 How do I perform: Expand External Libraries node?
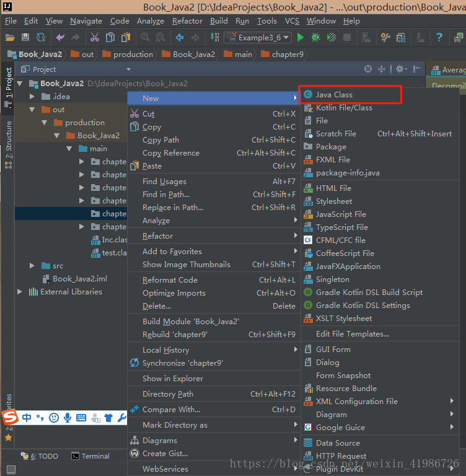[x=20, y=292]
